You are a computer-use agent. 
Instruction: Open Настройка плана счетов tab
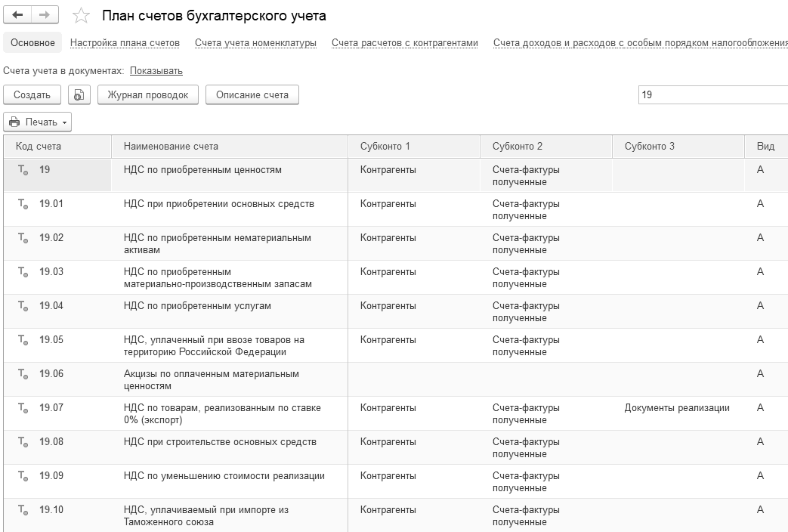point(125,43)
